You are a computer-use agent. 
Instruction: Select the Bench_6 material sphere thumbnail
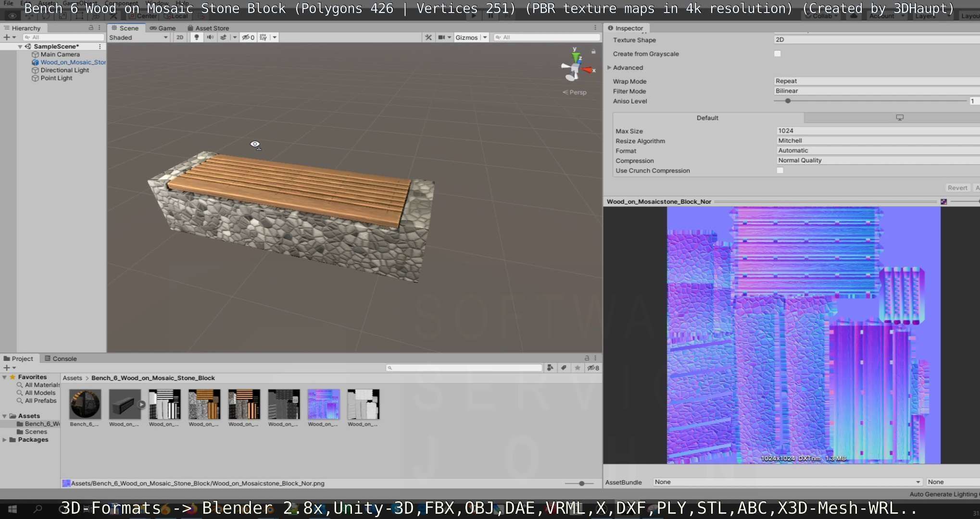85,405
